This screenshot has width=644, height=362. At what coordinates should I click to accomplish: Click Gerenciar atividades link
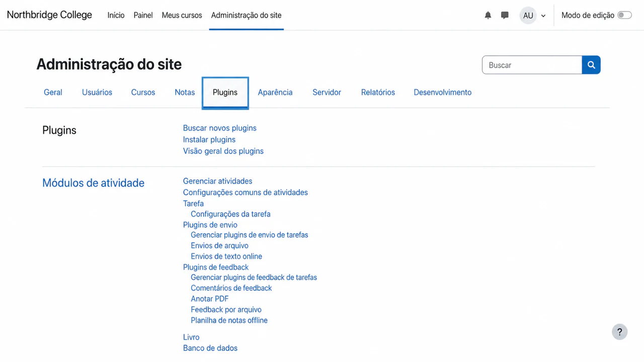218,181
